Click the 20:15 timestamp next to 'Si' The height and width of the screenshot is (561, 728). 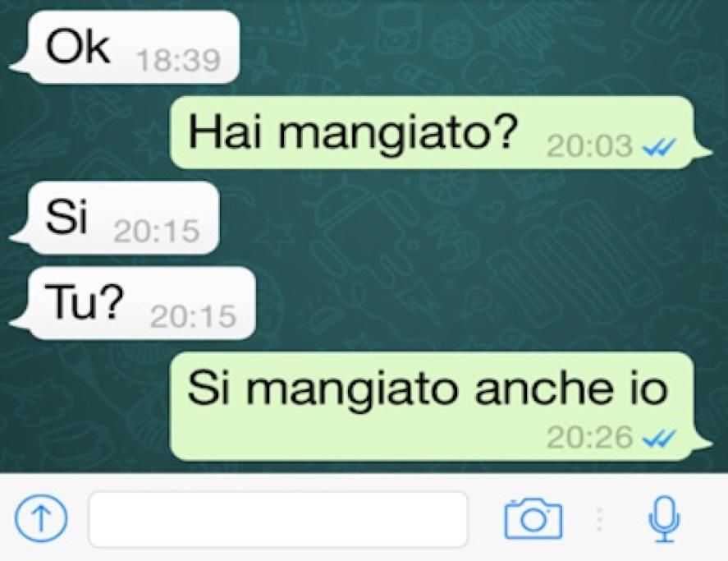click(x=157, y=231)
